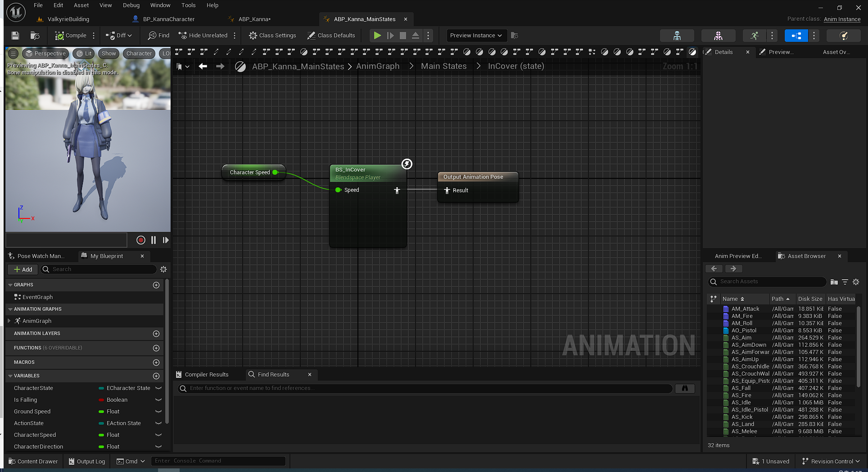
Task: Pause the preview animation
Action: [x=154, y=240]
